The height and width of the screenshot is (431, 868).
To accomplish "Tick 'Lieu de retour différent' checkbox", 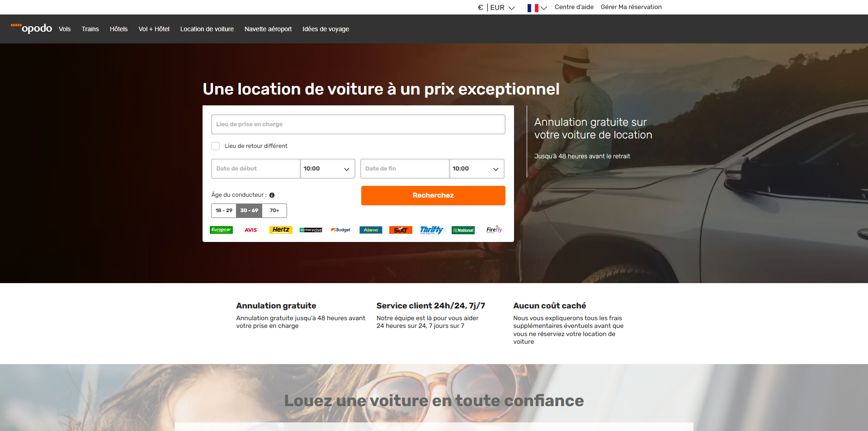I will (x=216, y=146).
